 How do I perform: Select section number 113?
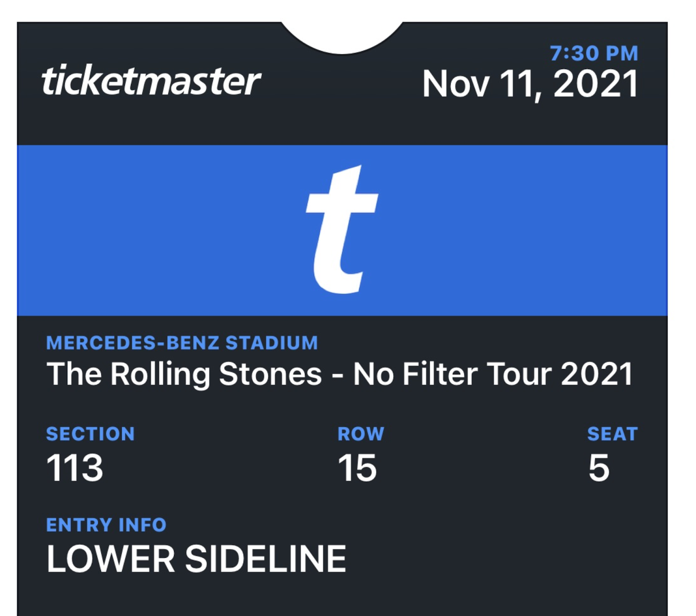click(x=74, y=468)
